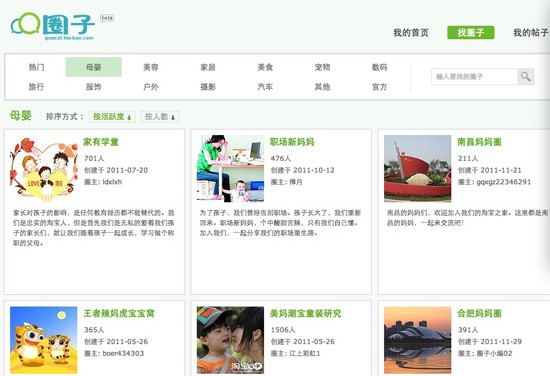Click circle owner name ldxlxh
550x376 pixels.
pyautogui.click(x=112, y=182)
